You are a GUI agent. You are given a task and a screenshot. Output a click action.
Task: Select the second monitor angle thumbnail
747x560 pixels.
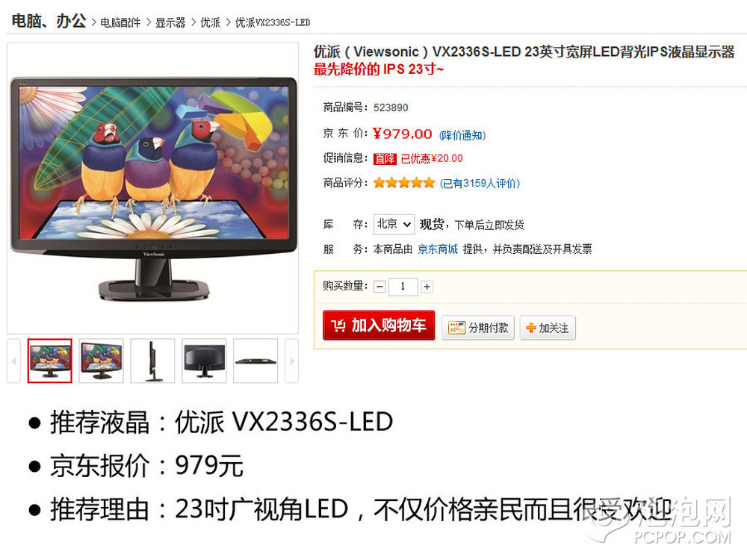[x=101, y=361]
